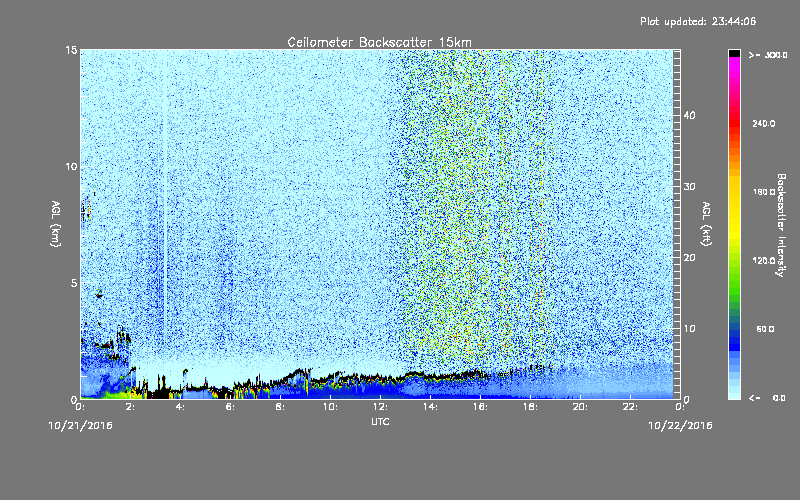Click the yellow band of the colorbar near 180.0
Screen dimensions: 800x500
point(734,193)
